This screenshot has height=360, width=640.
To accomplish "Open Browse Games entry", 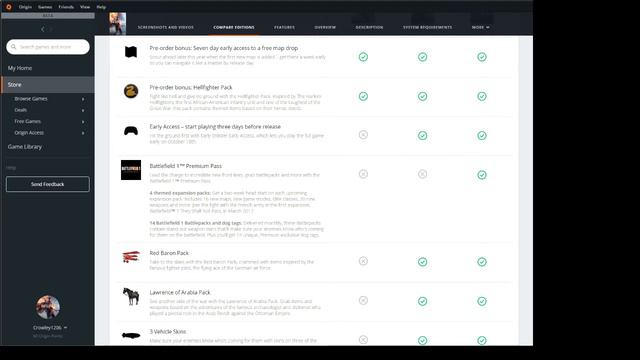I will tap(31, 99).
